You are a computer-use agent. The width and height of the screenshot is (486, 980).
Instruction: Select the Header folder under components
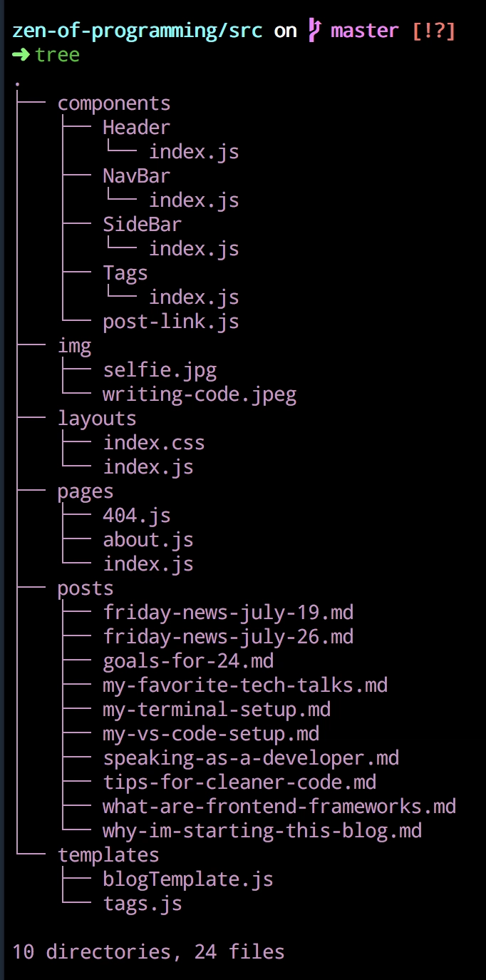click(x=137, y=128)
